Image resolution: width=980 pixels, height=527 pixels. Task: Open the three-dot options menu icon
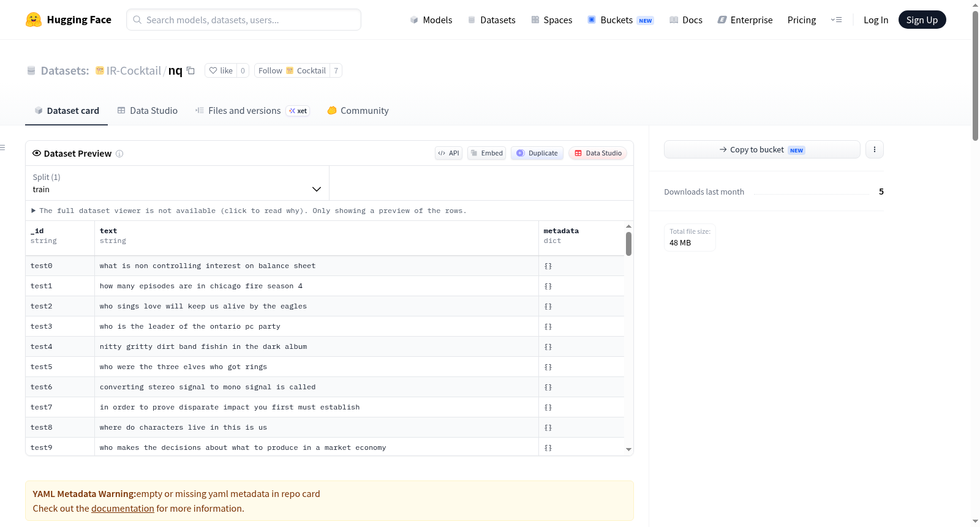click(875, 149)
